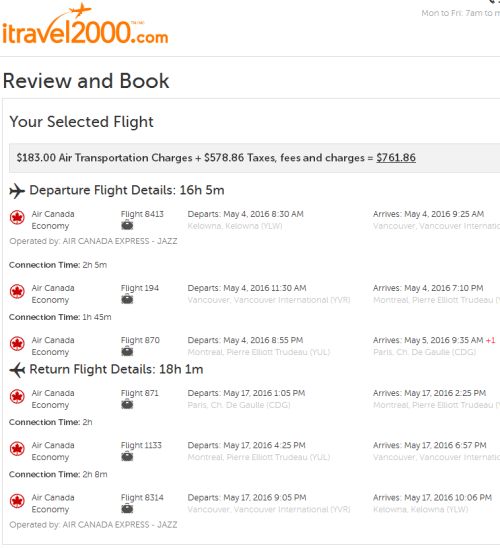Open the $761.86 total price link
Image resolution: width=500 pixels, height=548 pixels.
pyautogui.click(x=396, y=158)
